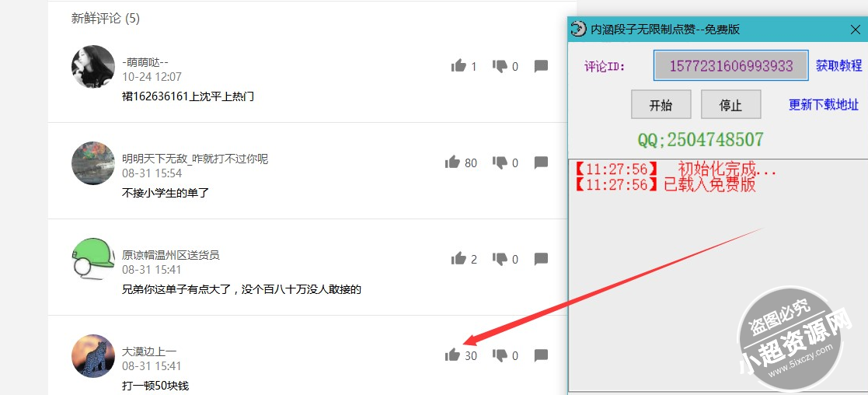This screenshot has width=868, height=395.
Task: Open the 获取教程 link
Action: click(838, 65)
